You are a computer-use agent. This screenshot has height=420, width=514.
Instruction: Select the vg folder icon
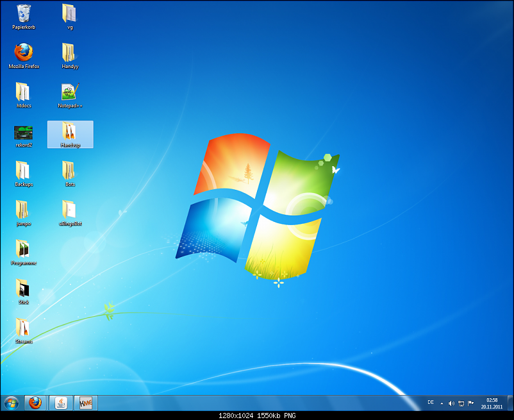[70, 14]
